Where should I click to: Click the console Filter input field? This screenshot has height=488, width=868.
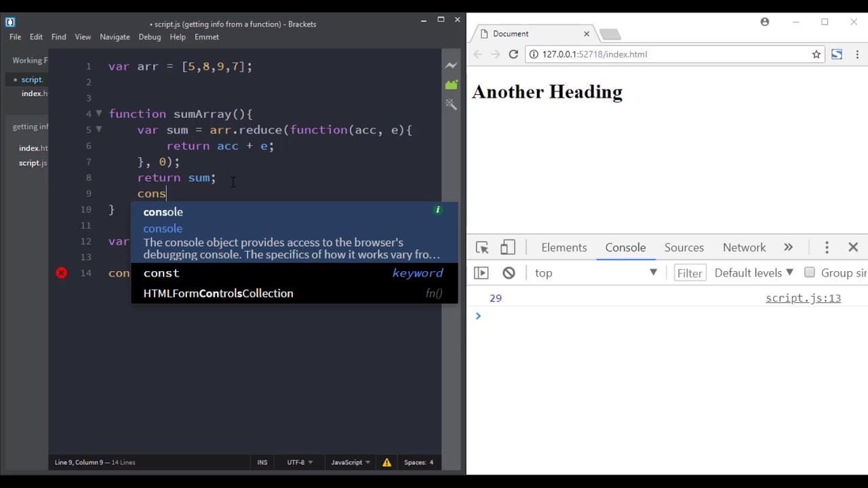[690, 273]
